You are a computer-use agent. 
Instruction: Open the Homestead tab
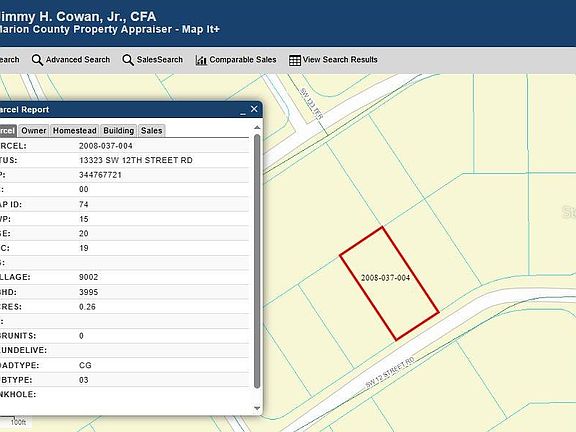[75, 131]
